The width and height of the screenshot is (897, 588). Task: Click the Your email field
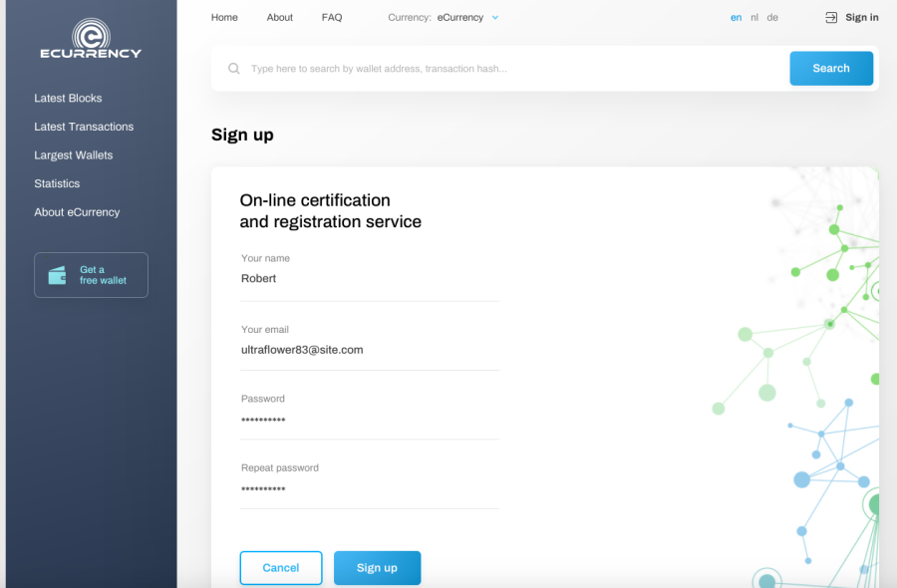click(x=370, y=350)
